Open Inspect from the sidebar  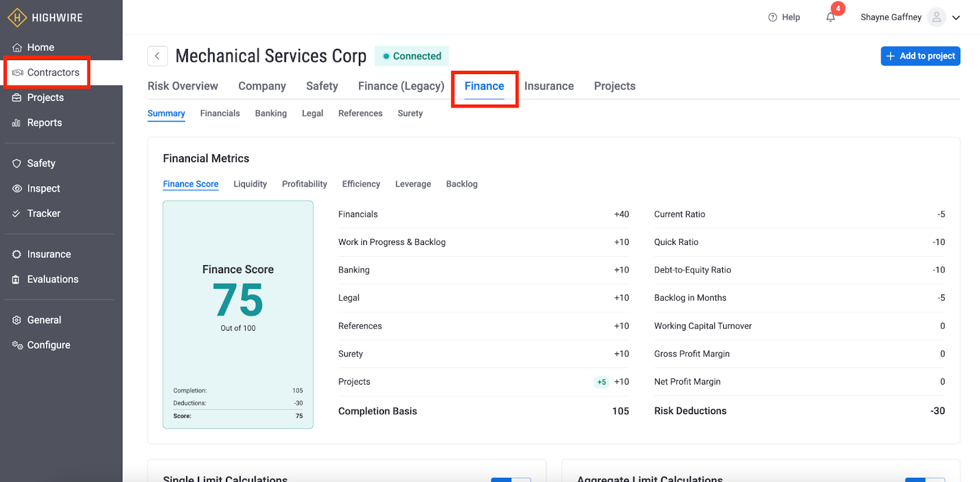(43, 189)
